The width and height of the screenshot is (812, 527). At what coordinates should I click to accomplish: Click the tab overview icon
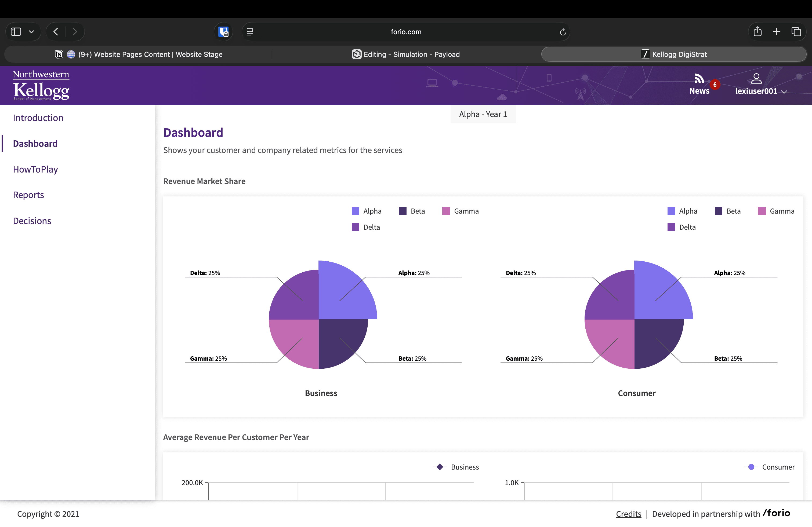[796, 32]
